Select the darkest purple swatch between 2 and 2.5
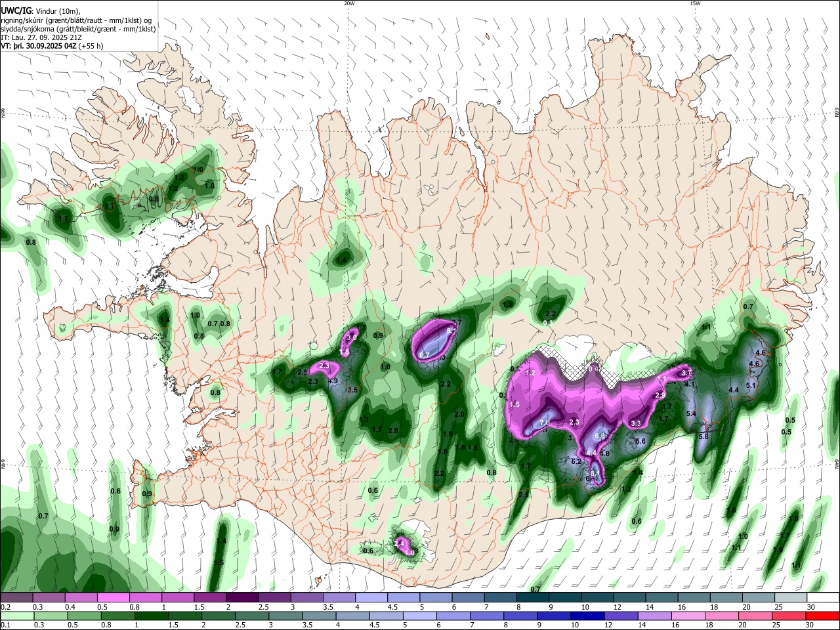Image resolution: width=840 pixels, height=630 pixels. 241,597
